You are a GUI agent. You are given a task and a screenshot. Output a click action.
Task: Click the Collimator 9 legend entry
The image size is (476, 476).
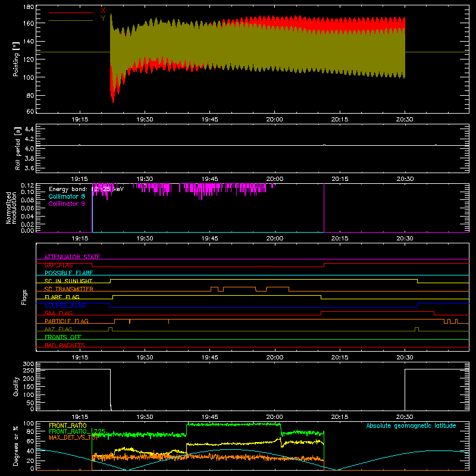pos(67,203)
